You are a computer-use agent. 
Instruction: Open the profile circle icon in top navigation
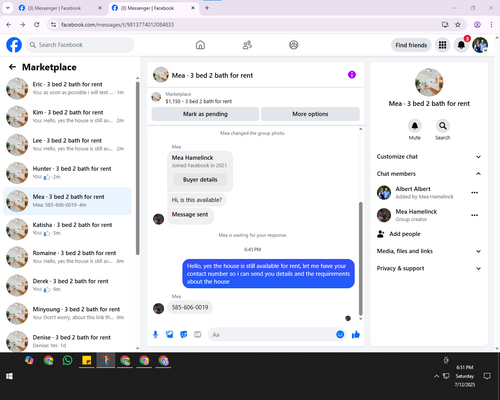tap(294, 45)
